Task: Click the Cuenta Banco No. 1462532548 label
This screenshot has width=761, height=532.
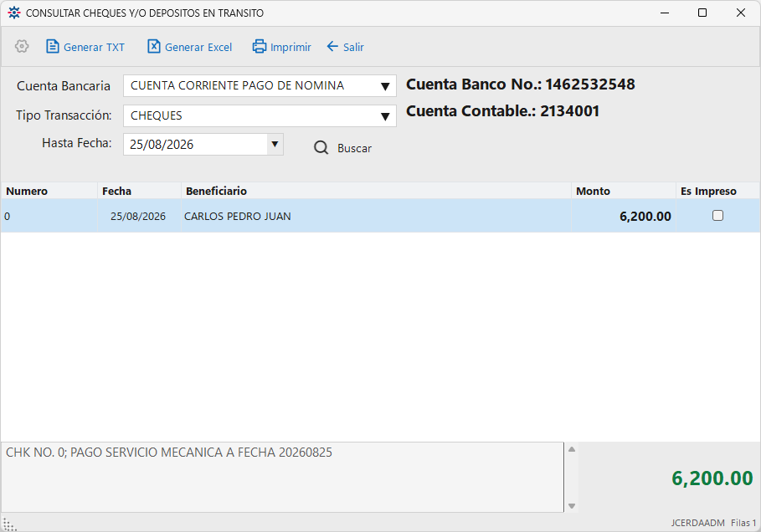Action: click(520, 84)
